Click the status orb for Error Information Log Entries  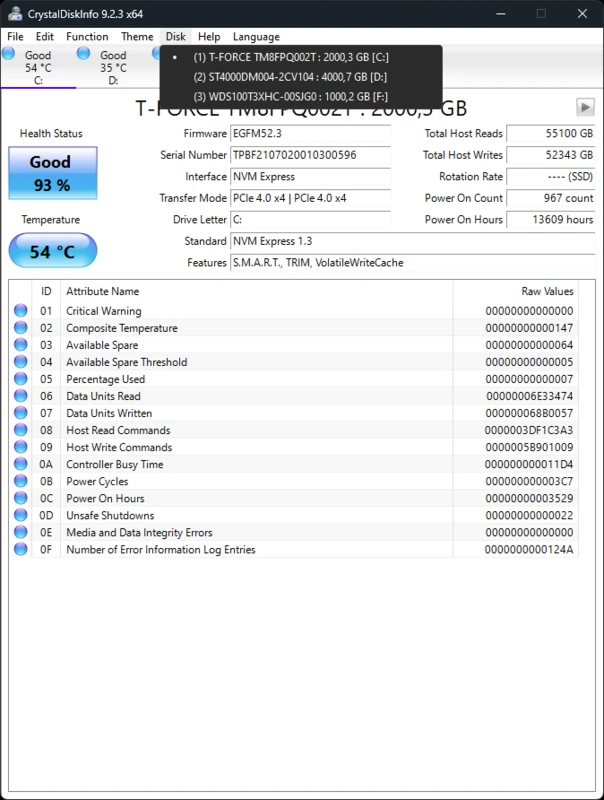(20, 549)
